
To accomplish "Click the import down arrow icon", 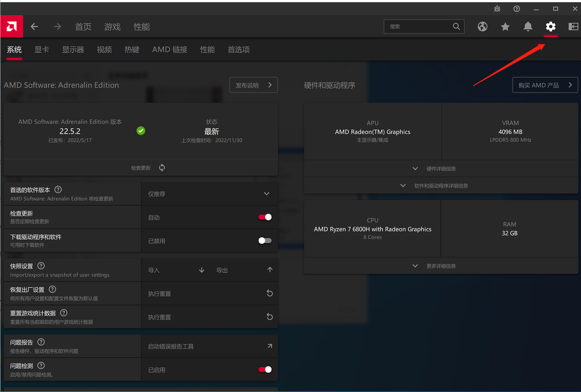I will (x=202, y=270).
